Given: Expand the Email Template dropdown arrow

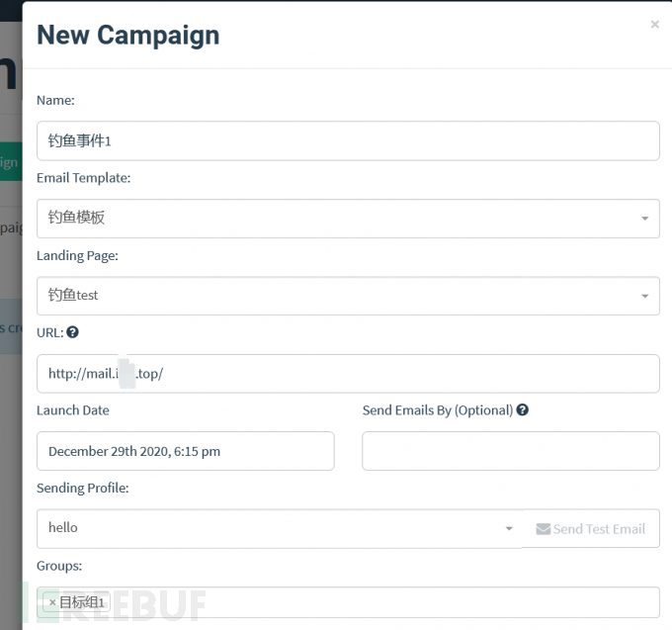Looking at the screenshot, I should click(x=644, y=219).
